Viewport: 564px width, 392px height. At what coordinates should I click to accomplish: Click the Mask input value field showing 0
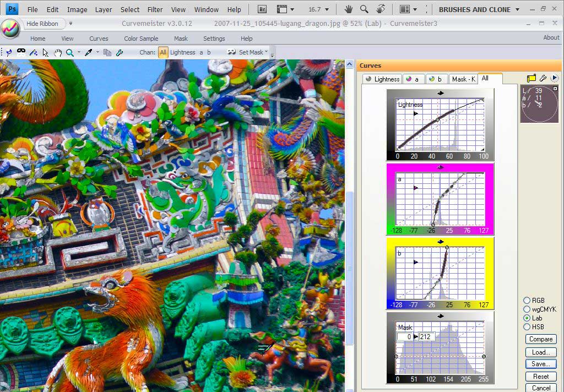click(x=405, y=336)
